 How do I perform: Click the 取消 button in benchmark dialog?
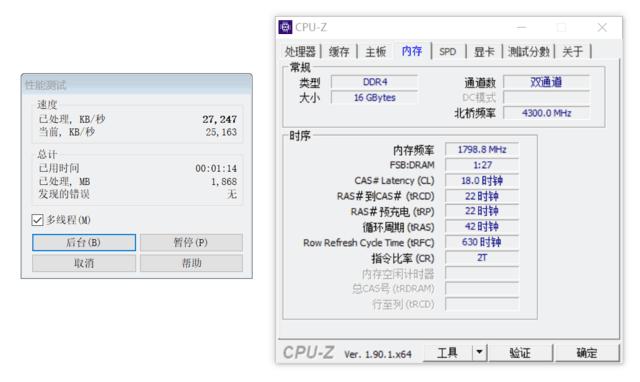point(84,263)
